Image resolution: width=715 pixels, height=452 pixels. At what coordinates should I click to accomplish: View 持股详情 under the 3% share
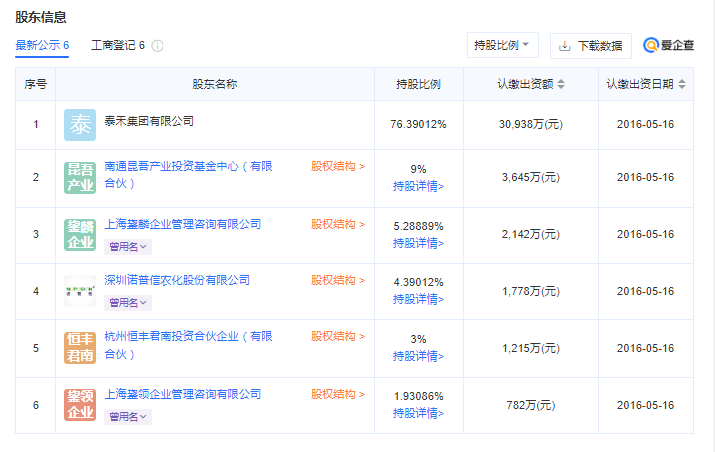pos(419,356)
